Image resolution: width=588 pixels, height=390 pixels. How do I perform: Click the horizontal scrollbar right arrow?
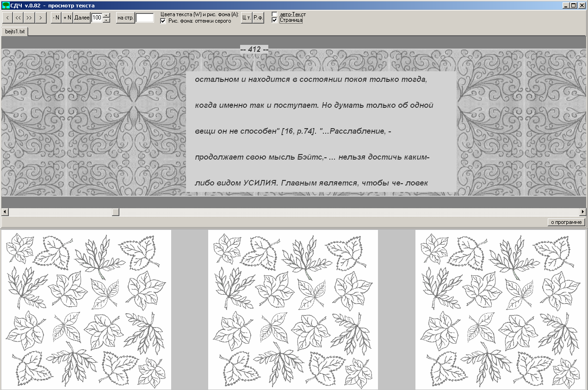pyautogui.click(x=583, y=212)
